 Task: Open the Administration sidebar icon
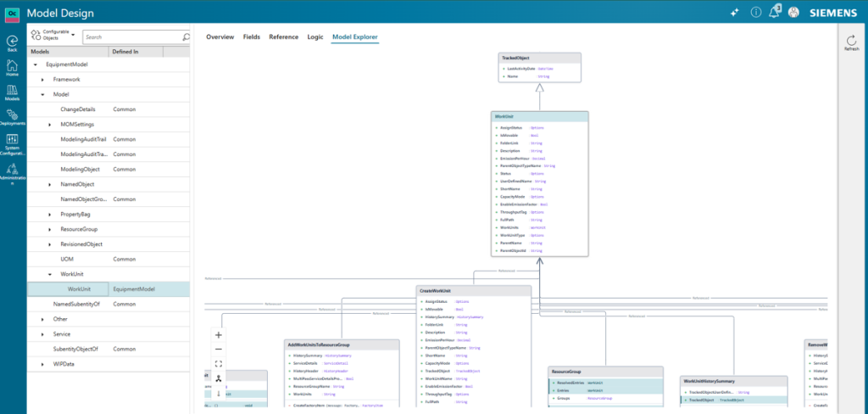point(12,174)
